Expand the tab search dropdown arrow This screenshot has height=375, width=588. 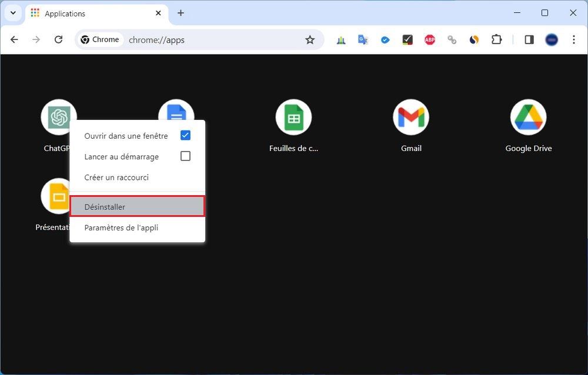point(13,13)
